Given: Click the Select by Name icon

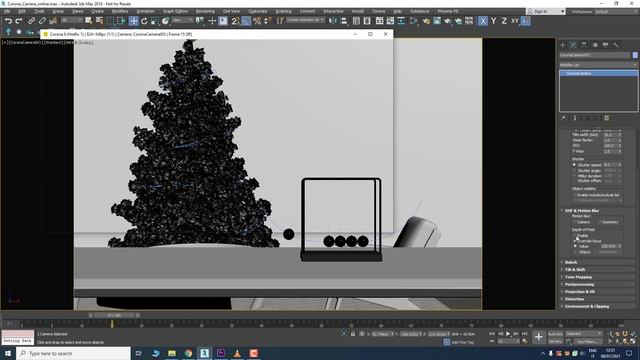Looking at the screenshot, I should (99, 20).
